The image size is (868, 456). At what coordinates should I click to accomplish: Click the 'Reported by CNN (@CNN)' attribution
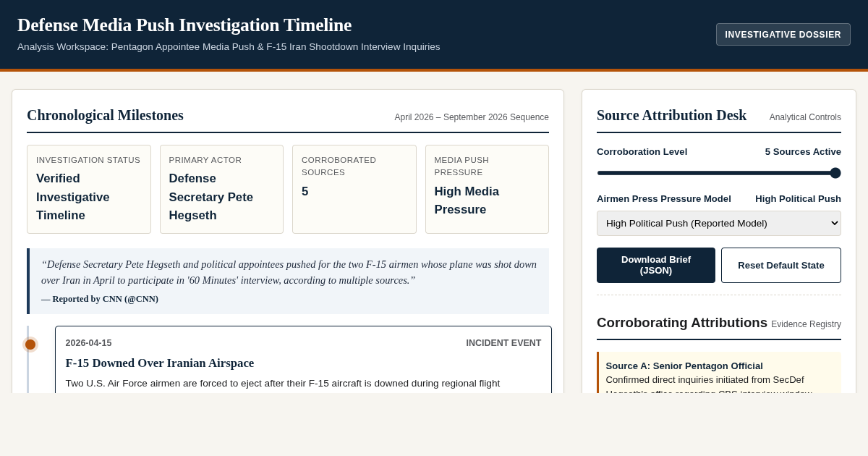[x=100, y=299]
